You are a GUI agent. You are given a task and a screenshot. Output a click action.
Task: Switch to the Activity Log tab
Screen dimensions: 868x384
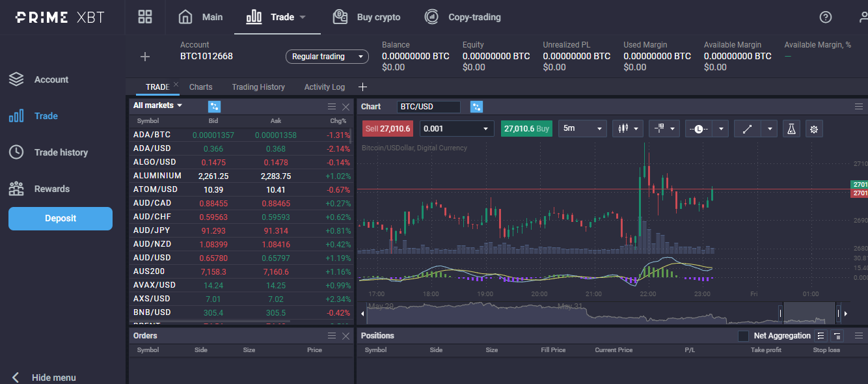(x=325, y=87)
